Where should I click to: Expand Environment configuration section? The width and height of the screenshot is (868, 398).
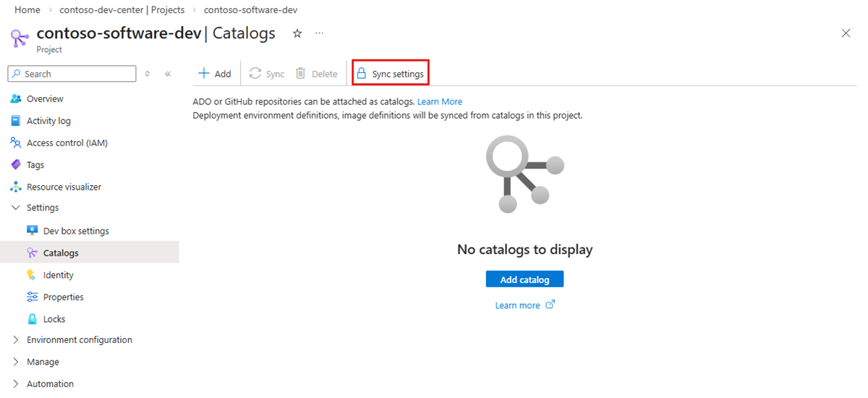(x=16, y=340)
